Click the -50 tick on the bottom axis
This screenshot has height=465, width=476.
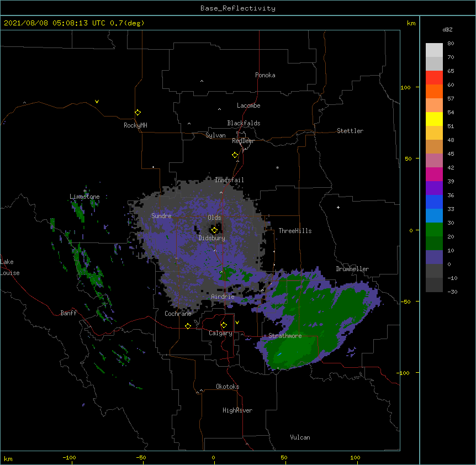pos(141,458)
